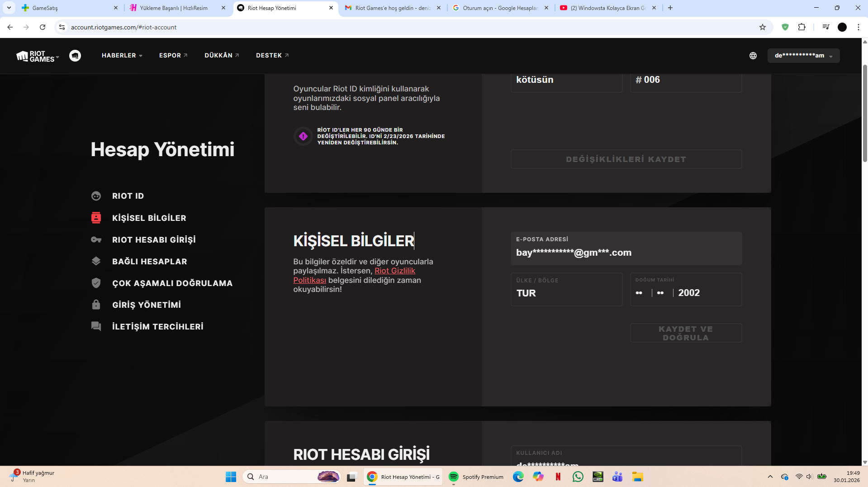Image resolution: width=868 pixels, height=487 pixels.
Task: Click the purple Riot ID warning icon
Action: (303, 136)
